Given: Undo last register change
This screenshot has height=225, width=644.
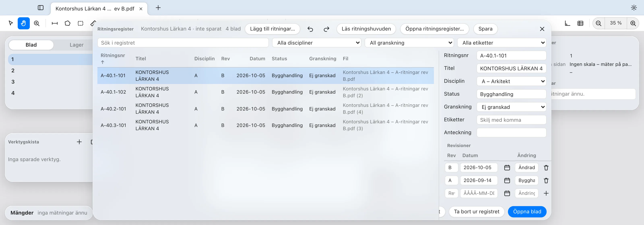Looking at the screenshot, I should [310, 29].
